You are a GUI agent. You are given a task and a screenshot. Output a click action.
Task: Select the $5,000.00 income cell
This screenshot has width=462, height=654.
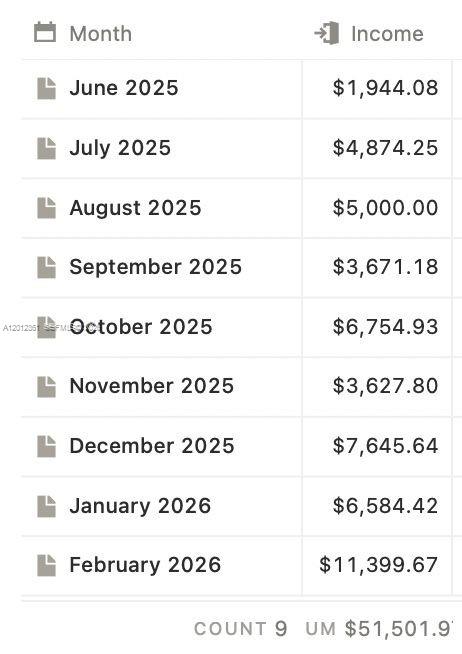pyautogui.click(x=377, y=208)
